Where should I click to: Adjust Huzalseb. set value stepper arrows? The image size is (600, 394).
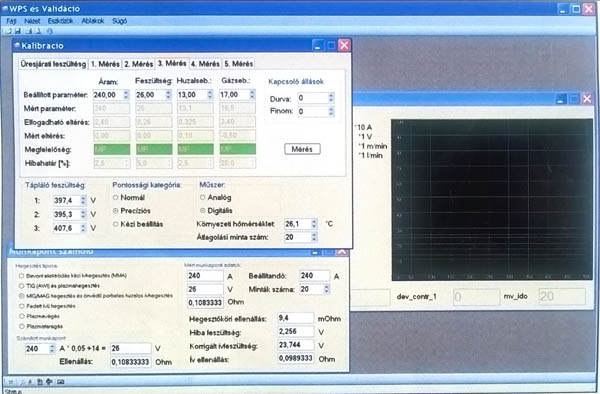pos(210,95)
